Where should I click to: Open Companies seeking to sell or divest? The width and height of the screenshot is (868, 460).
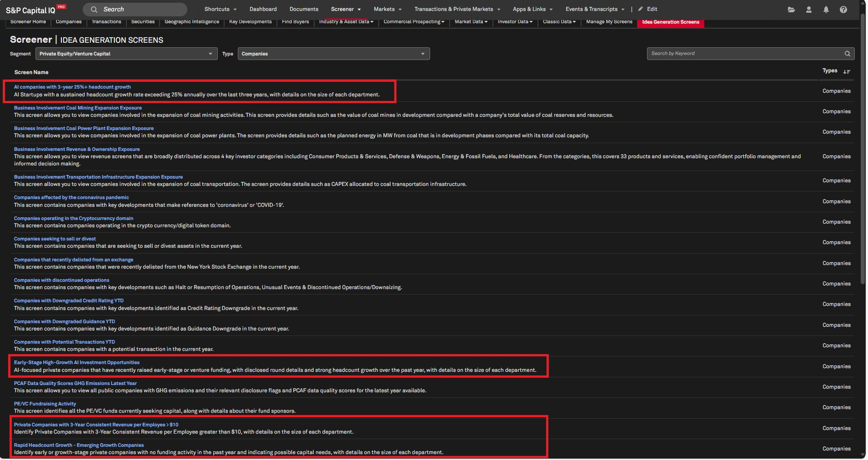[x=55, y=239]
